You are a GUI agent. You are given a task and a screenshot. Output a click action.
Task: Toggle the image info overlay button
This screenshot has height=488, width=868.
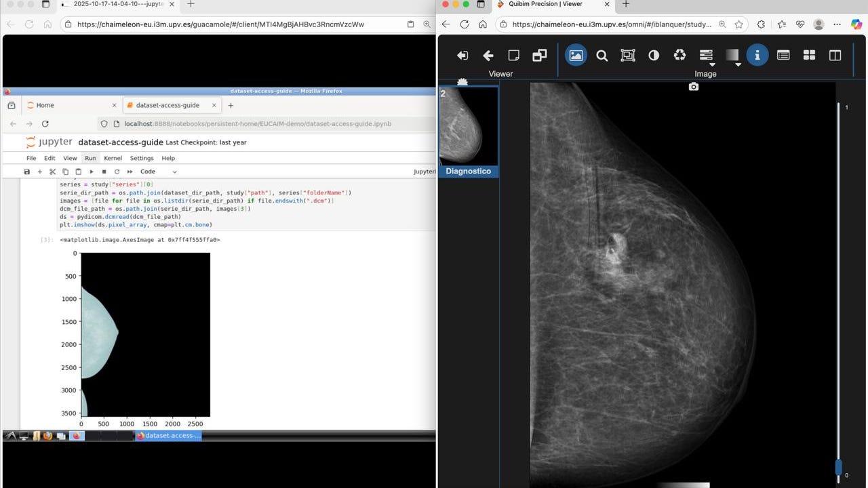point(757,56)
